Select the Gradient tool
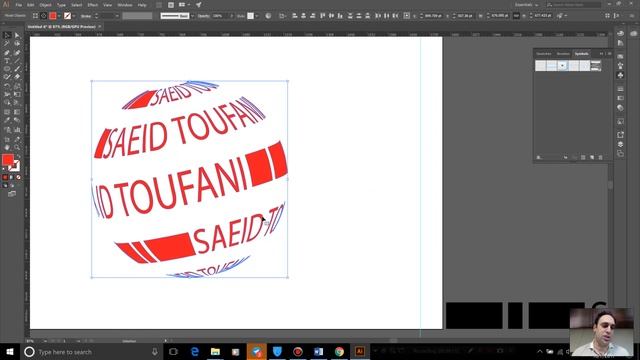The image size is (640, 360). click(17, 111)
